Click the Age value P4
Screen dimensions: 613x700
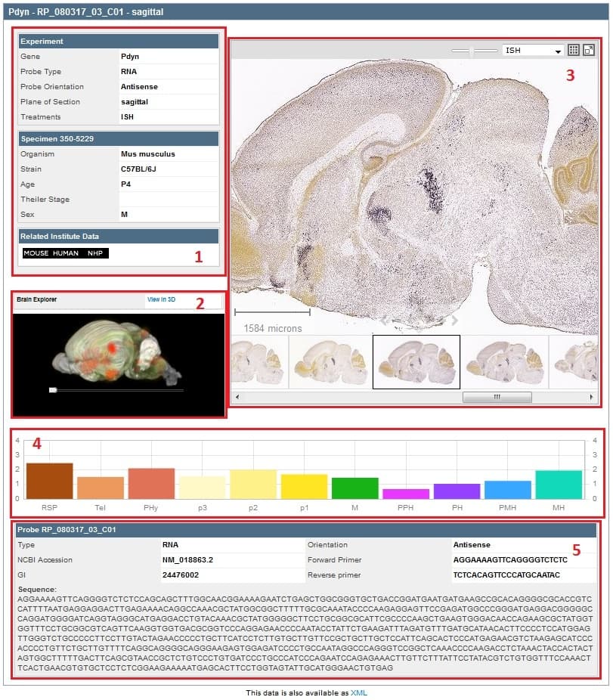pos(125,184)
